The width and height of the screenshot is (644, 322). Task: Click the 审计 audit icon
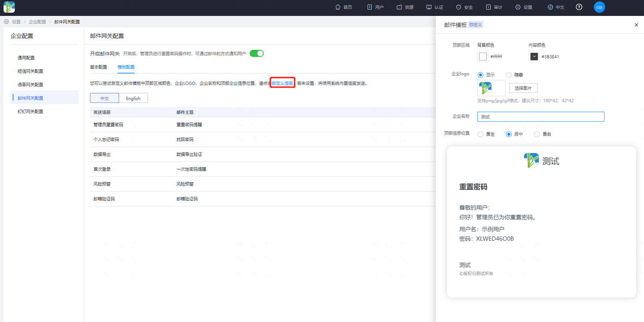coord(488,7)
